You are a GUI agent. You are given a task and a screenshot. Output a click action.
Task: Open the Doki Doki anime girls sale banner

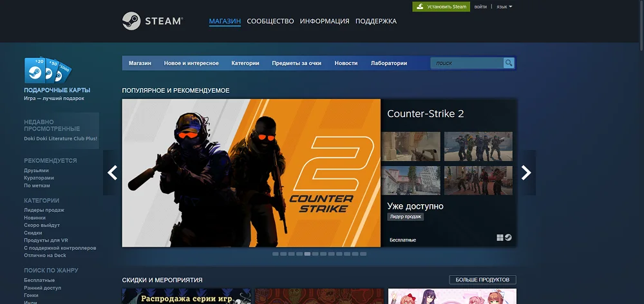click(x=452, y=296)
